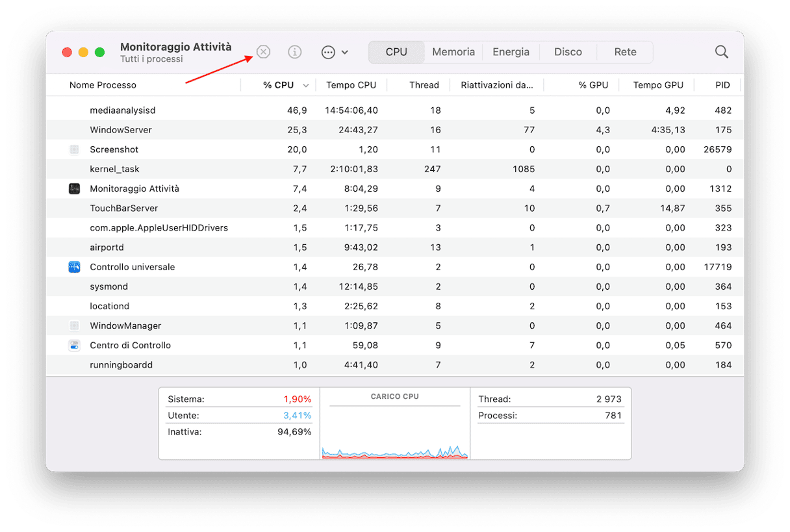Image resolution: width=790 pixels, height=532 pixels.
Task: Select the com.apple.AppleUserHIDDrivers row
Action: [x=395, y=228]
